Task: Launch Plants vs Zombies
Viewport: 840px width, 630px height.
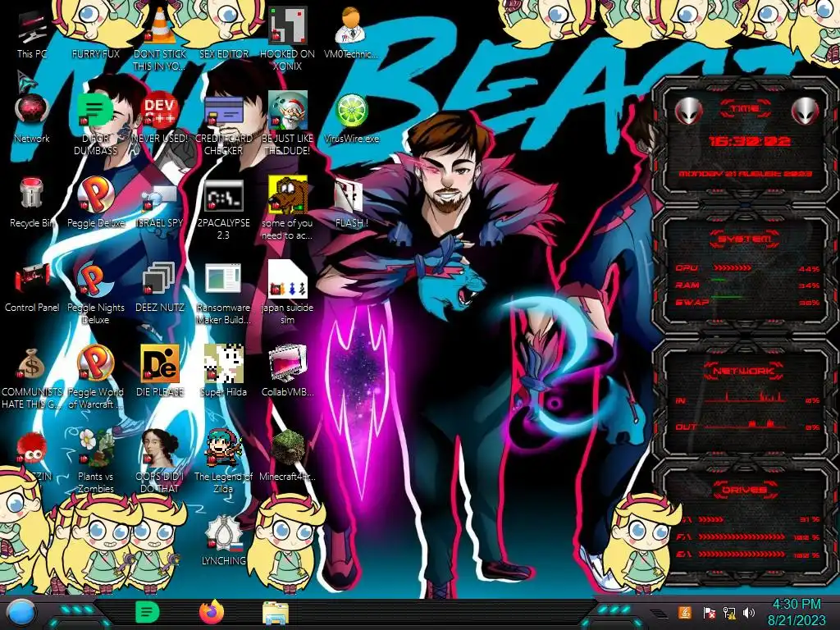Action: pos(95,462)
